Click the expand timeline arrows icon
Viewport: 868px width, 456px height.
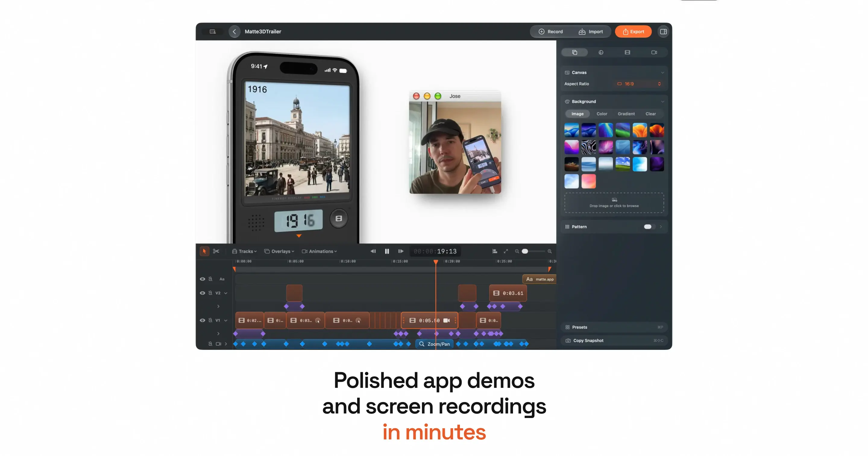506,251
